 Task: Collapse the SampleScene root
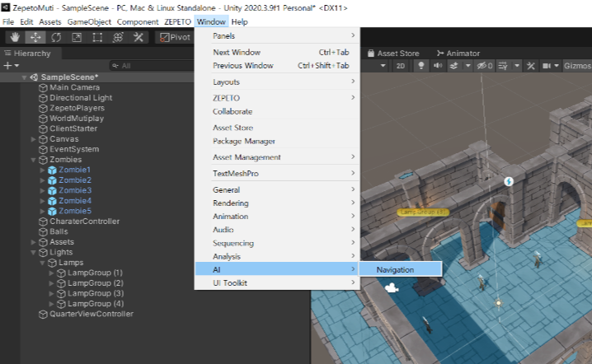click(x=24, y=77)
